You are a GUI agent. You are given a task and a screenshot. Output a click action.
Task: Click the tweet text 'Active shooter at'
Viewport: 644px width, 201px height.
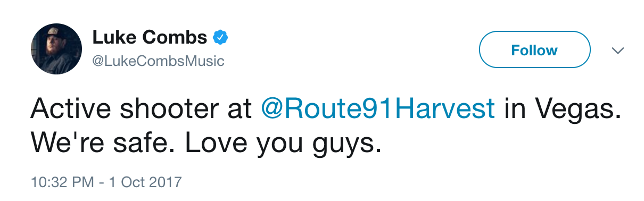click(x=141, y=110)
